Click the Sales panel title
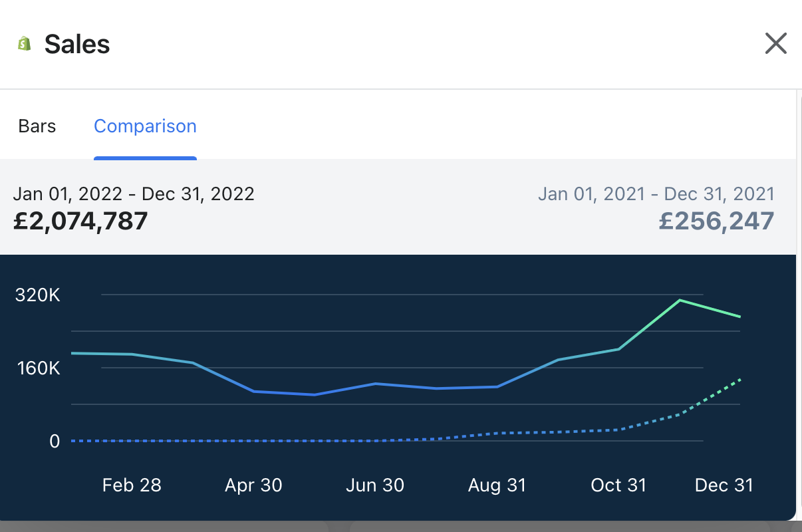This screenshot has width=802, height=532. coord(77,45)
